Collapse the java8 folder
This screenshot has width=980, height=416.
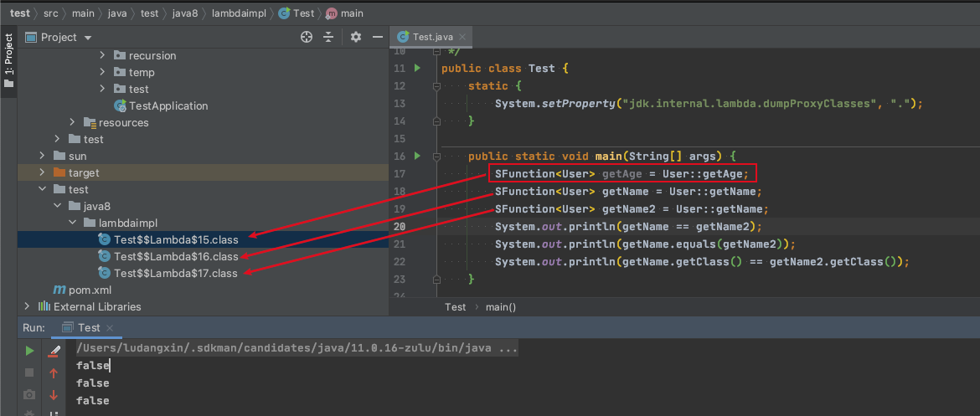click(x=57, y=206)
